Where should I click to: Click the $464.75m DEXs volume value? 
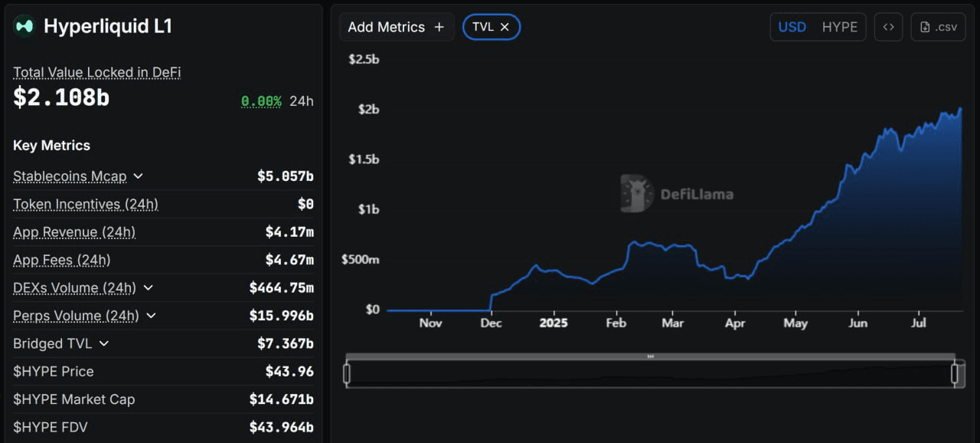click(x=282, y=288)
